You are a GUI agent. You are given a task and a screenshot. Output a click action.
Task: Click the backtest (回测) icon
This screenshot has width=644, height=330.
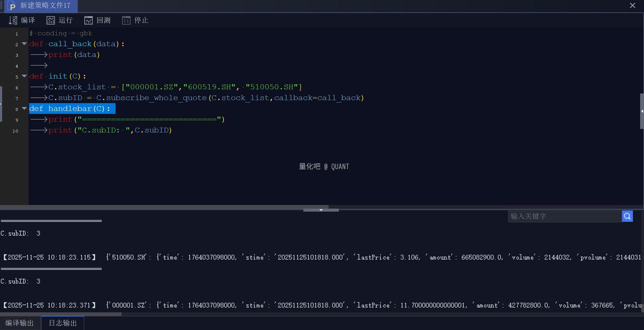[x=88, y=20]
